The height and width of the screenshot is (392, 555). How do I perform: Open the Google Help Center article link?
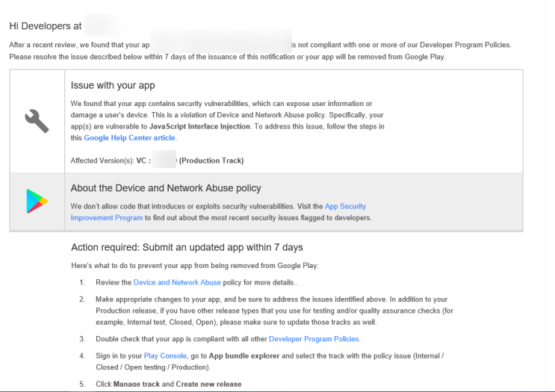click(x=129, y=137)
